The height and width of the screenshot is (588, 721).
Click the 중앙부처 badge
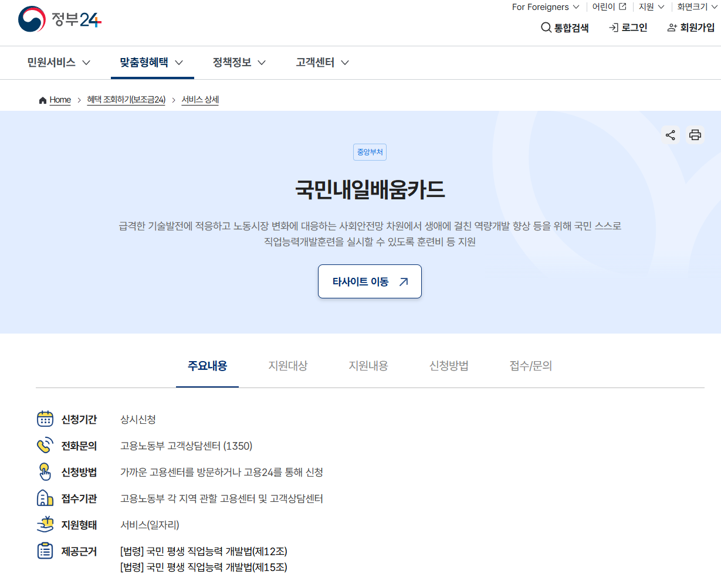click(x=370, y=152)
